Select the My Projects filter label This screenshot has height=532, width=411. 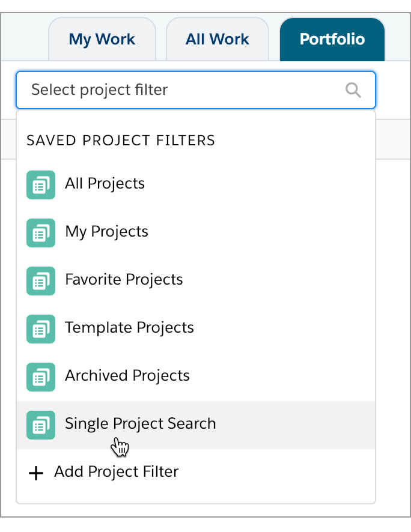(106, 232)
